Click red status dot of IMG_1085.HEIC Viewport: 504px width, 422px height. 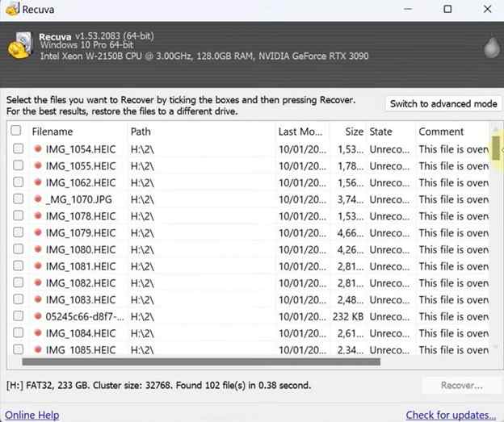pyautogui.click(x=38, y=349)
